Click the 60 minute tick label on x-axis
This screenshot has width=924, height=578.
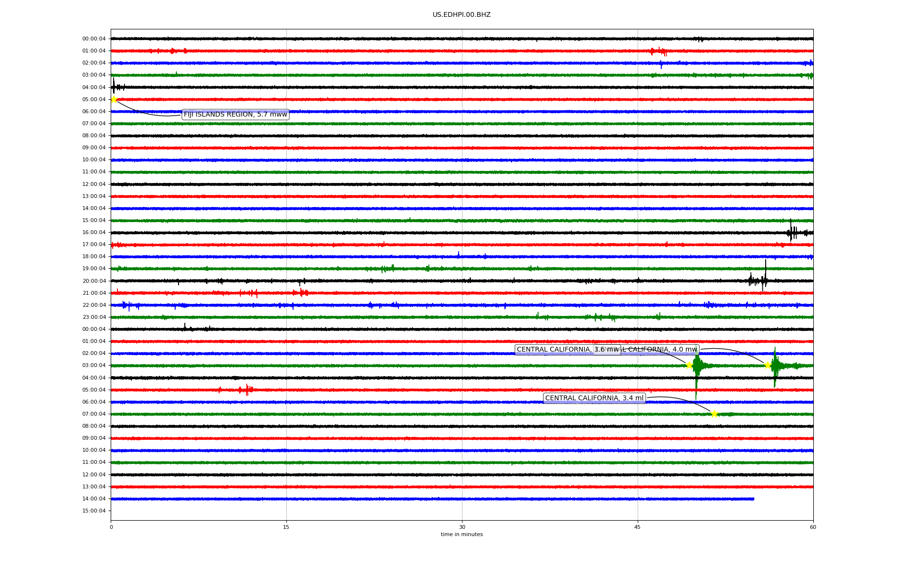click(812, 527)
